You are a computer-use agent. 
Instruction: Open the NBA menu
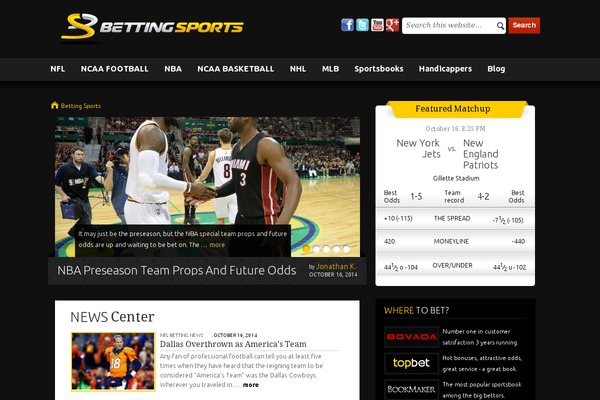pos(173,69)
